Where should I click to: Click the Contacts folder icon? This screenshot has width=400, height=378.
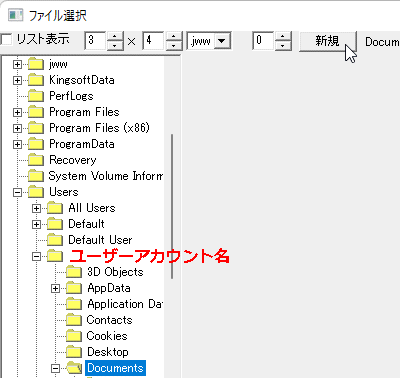click(74, 320)
